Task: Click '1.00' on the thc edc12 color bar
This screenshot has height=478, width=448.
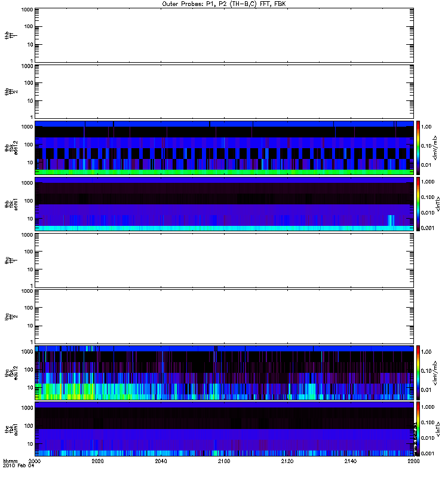Action: point(426,352)
